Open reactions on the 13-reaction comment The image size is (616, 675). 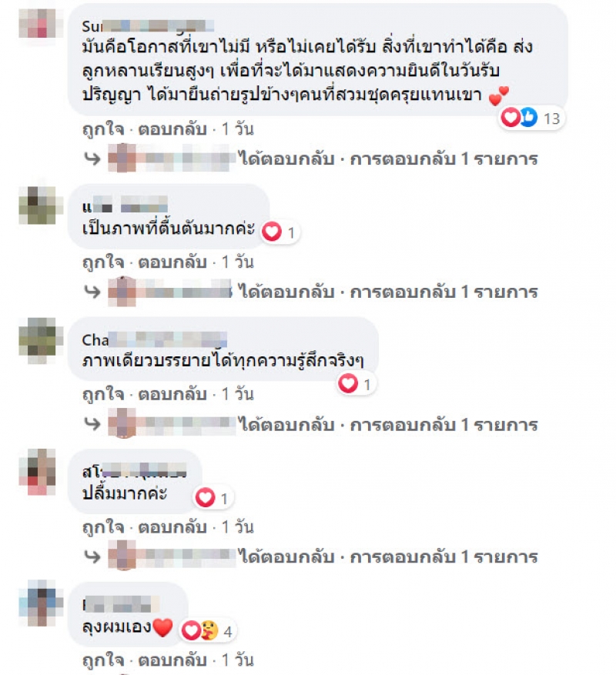[x=531, y=118]
